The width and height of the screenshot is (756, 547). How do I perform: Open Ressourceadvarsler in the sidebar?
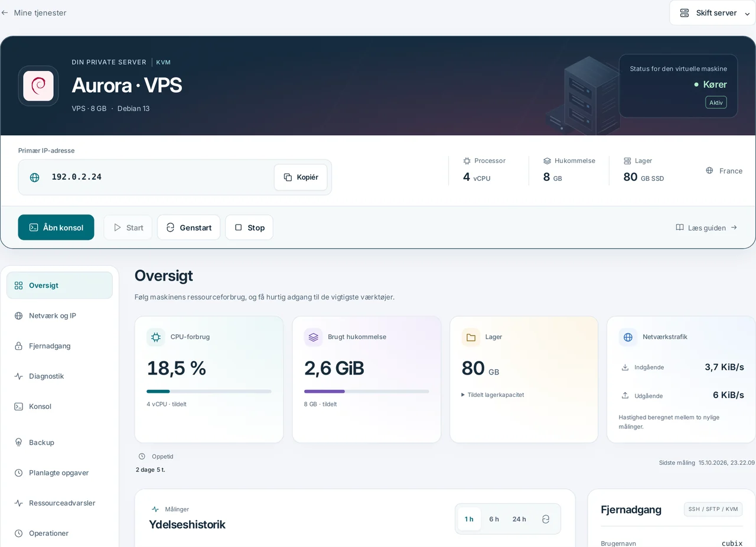click(60, 503)
